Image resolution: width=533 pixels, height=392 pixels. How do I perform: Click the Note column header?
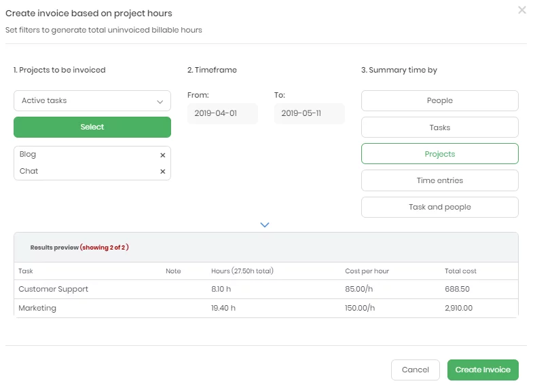[x=173, y=271]
